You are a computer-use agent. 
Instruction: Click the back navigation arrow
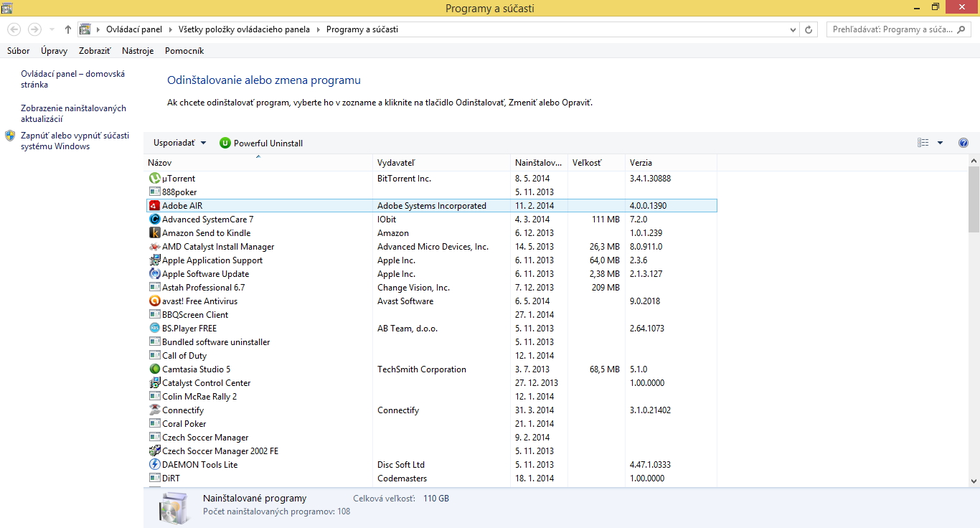point(14,29)
